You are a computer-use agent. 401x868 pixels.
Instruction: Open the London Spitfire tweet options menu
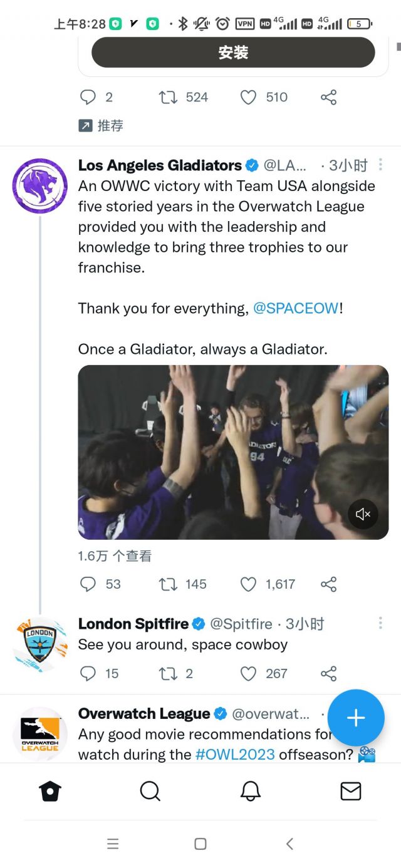click(380, 623)
